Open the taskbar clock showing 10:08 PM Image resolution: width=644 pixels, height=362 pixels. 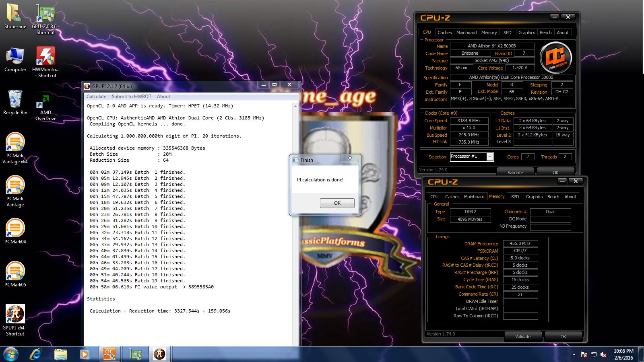click(x=623, y=354)
